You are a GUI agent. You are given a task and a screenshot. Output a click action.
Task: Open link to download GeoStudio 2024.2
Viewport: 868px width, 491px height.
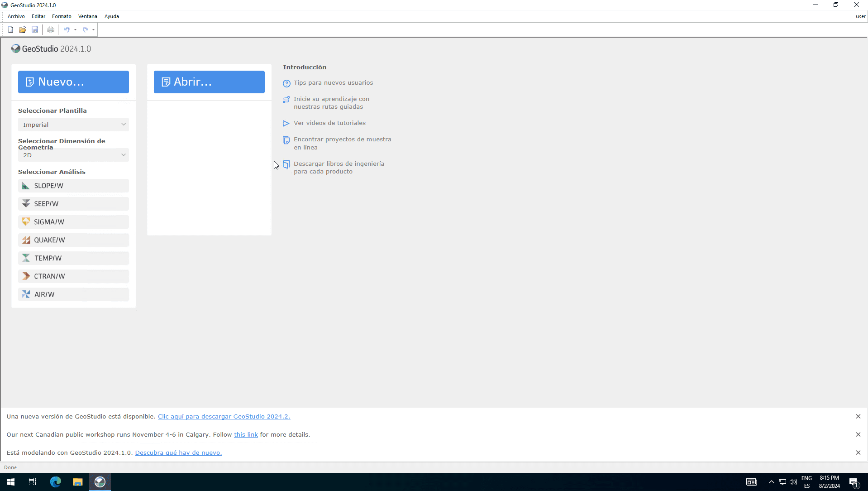click(x=224, y=417)
